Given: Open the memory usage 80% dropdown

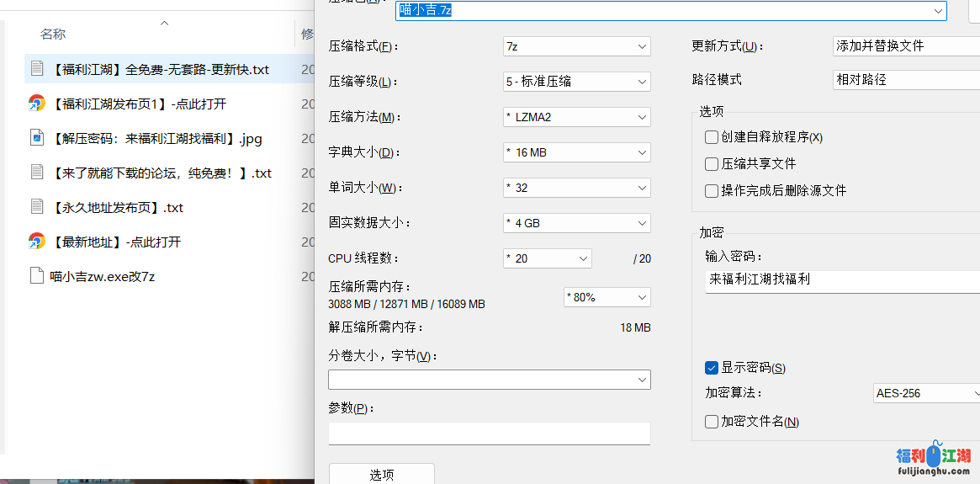Looking at the screenshot, I should 607,297.
